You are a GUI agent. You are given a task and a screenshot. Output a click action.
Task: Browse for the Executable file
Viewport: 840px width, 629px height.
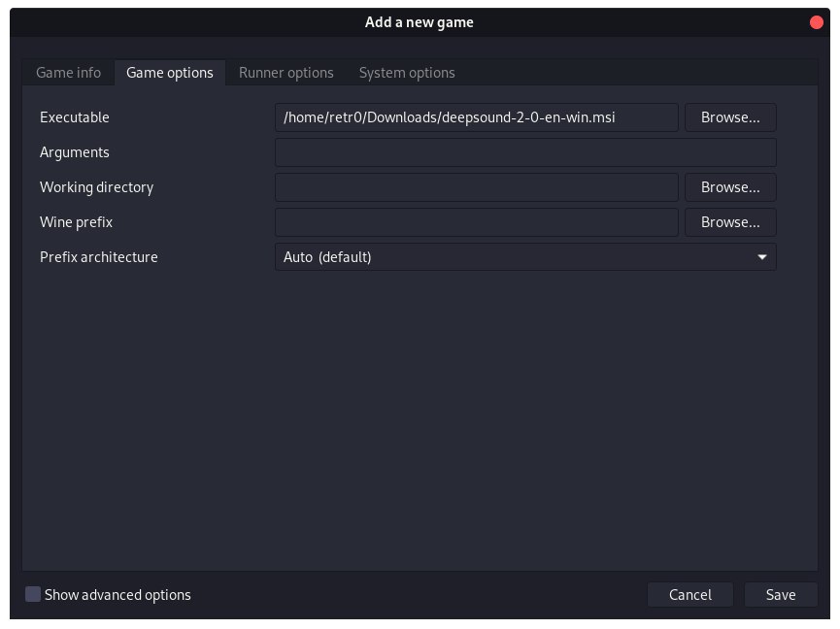[730, 117]
